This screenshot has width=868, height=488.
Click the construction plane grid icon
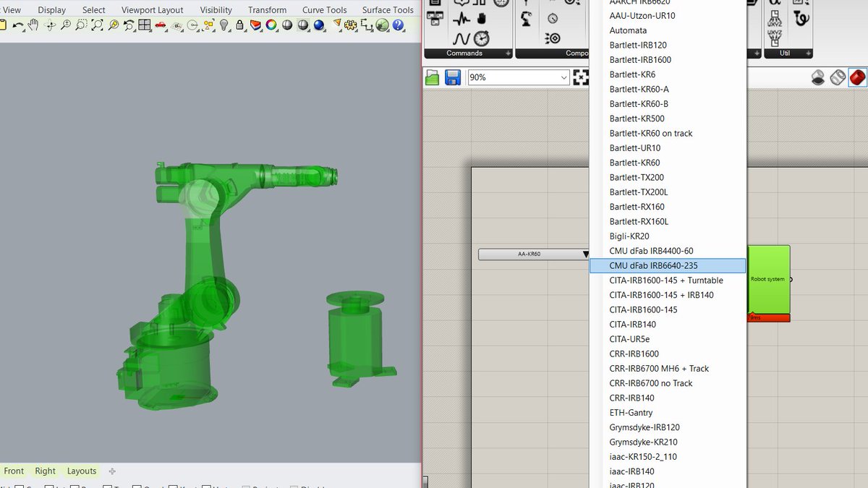pyautogui.click(x=176, y=25)
